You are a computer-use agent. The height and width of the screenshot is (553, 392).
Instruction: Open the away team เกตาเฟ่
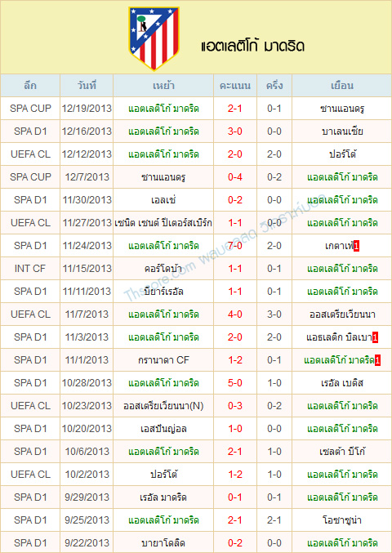[x=339, y=246]
